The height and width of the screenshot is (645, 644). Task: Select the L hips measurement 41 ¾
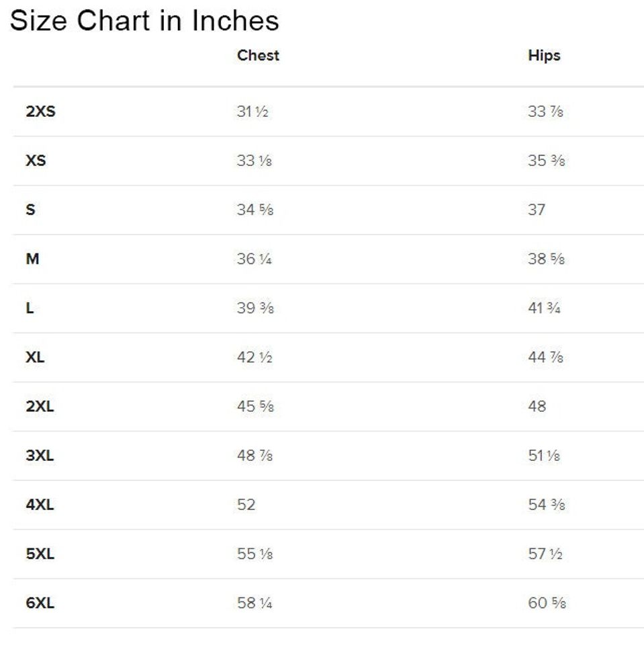coord(544,308)
